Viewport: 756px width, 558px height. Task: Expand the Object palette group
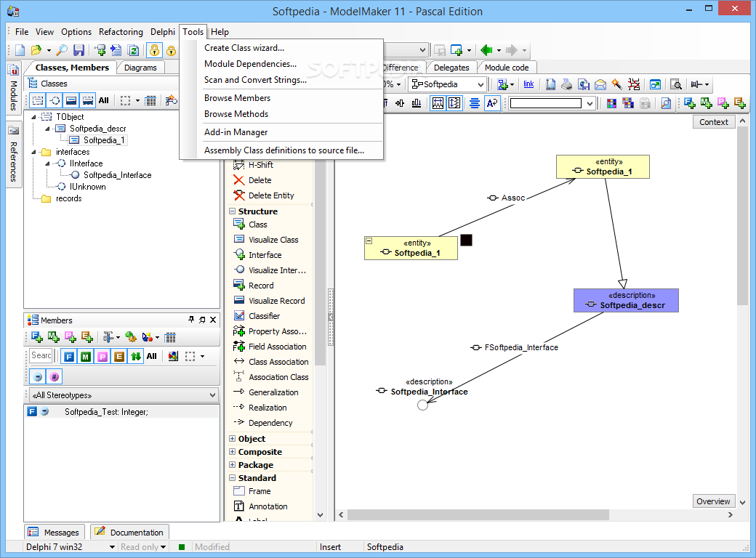tap(233, 439)
